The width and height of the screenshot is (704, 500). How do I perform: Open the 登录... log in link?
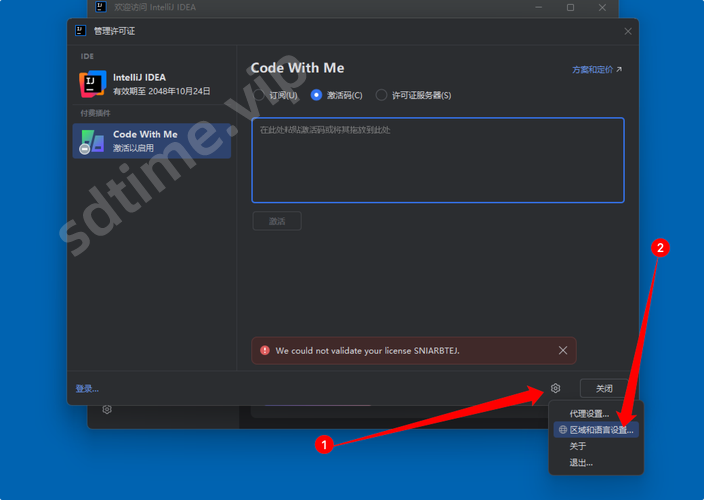pyautogui.click(x=87, y=389)
